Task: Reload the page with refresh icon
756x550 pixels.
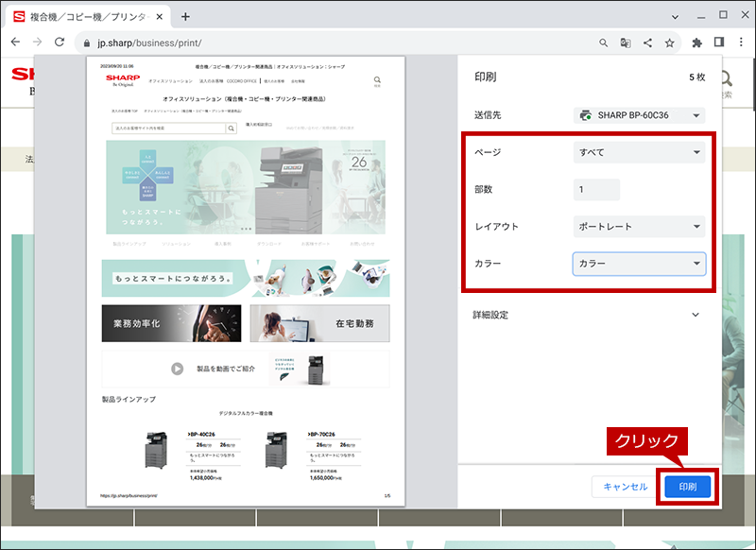Action: tap(60, 43)
